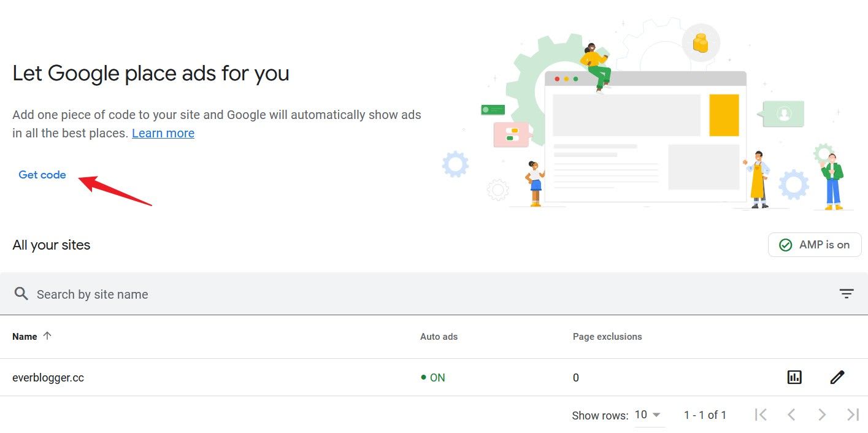
Task: Sort by Name column header
Action: tap(25, 336)
